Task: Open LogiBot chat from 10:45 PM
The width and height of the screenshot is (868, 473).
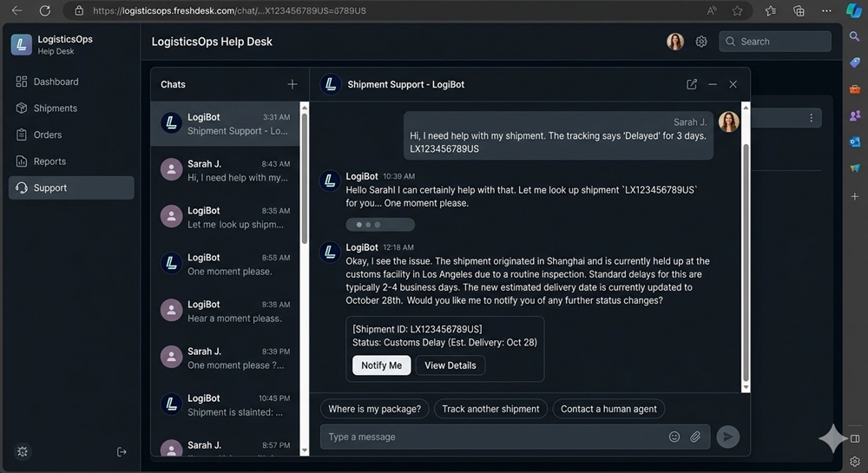Action: [226, 405]
